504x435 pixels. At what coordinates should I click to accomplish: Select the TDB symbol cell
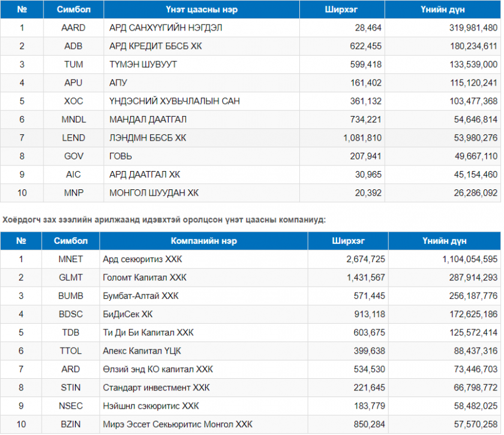70,332
